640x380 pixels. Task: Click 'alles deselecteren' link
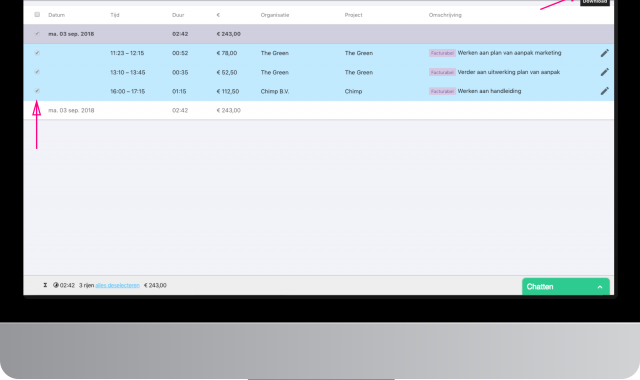[x=118, y=285]
